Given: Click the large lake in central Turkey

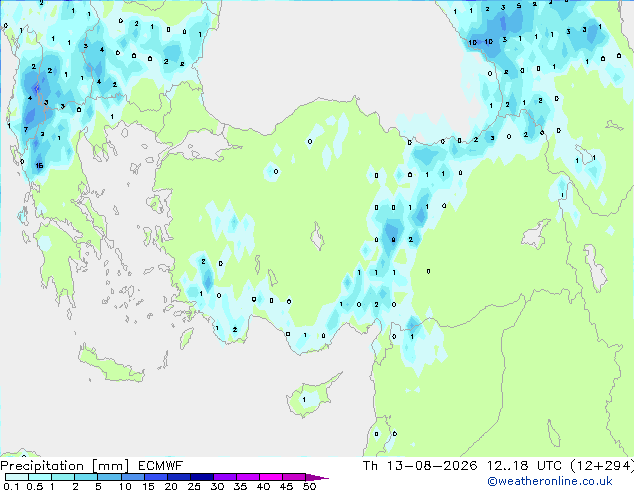Looking at the screenshot, I should point(317,237).
